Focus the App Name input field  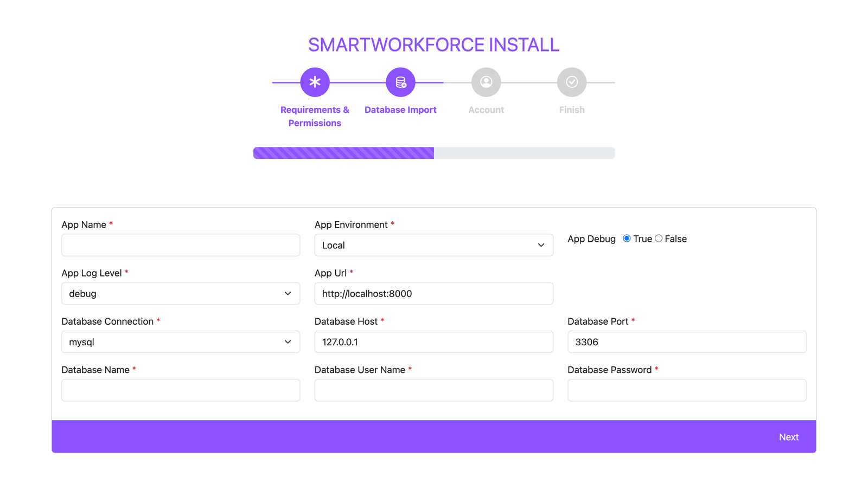coord(180,245)
